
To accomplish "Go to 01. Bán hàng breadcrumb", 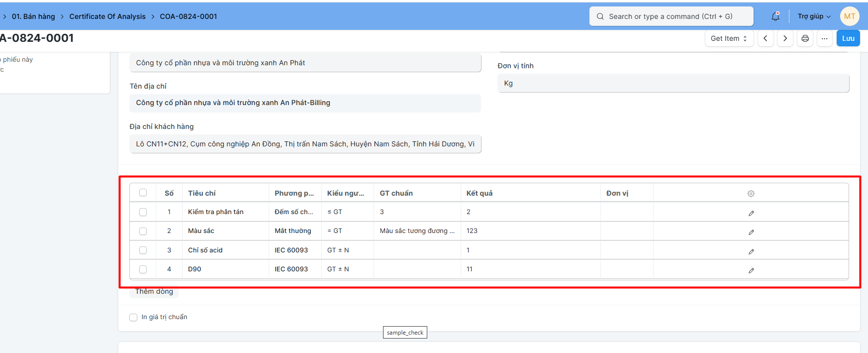I will 33,16.
